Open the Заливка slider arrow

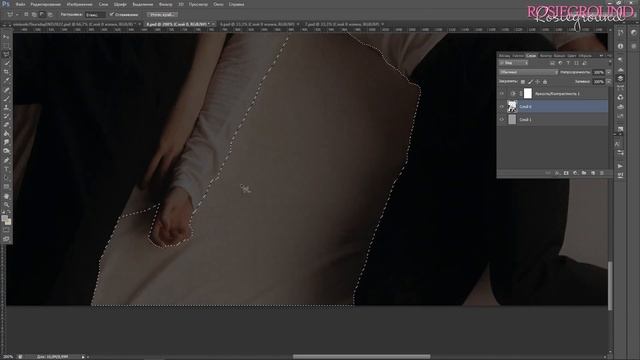(x=609, y=82)
